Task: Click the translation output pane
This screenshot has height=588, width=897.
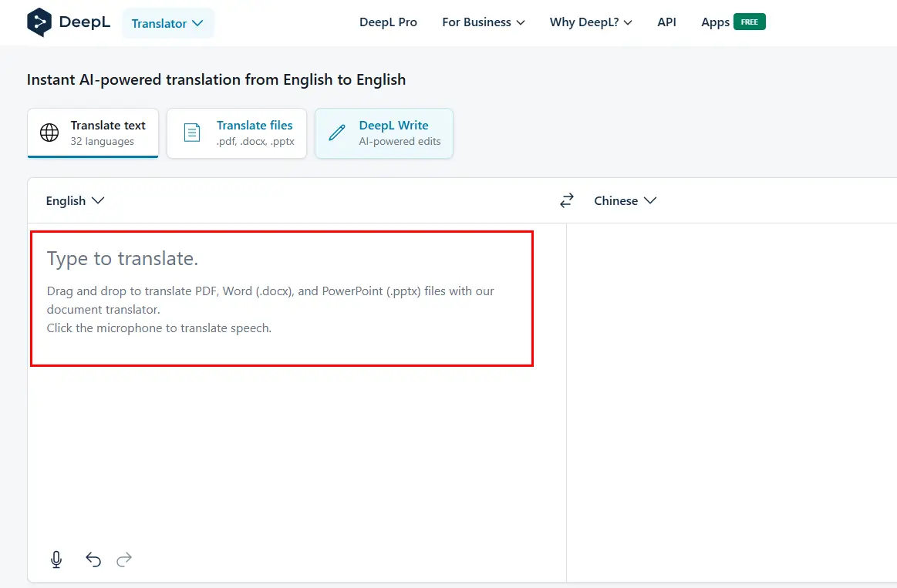Action: coord(732,402)
